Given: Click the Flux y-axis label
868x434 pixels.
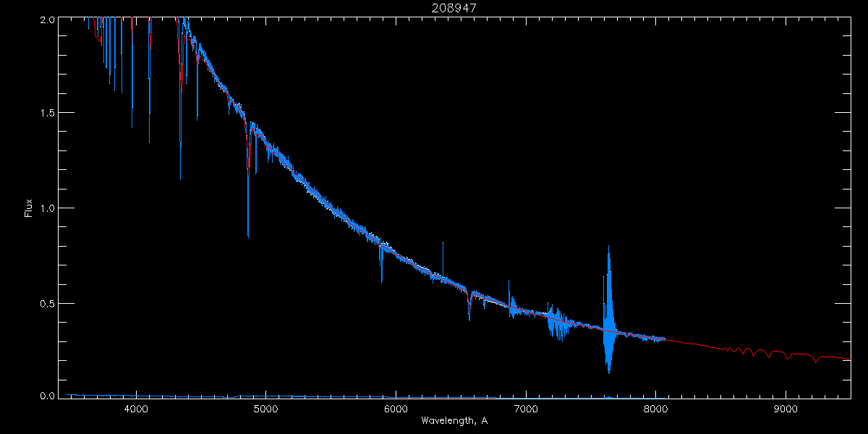Looking at the screenshot, I should point(29,208).
